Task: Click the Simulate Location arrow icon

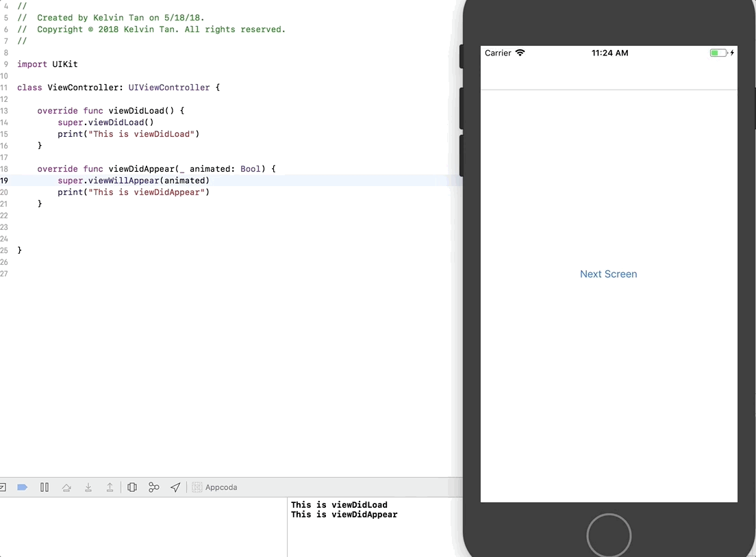Action: click(175, 487)
